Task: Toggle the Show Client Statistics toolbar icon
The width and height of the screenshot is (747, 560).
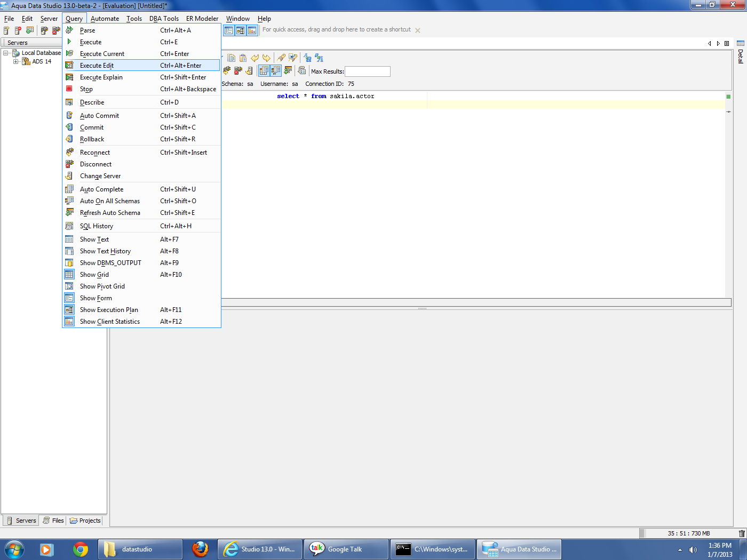Action: (252, 30)
